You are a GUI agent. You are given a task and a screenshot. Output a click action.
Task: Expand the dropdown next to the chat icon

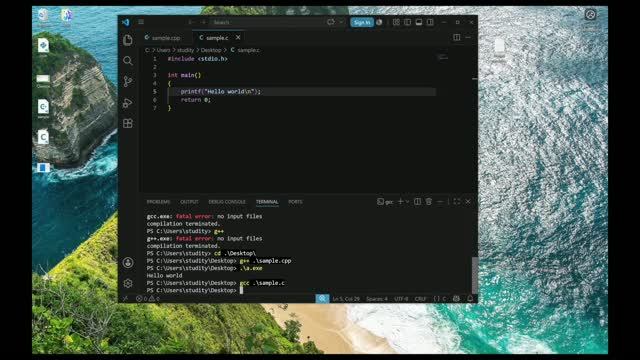point(341,22)
